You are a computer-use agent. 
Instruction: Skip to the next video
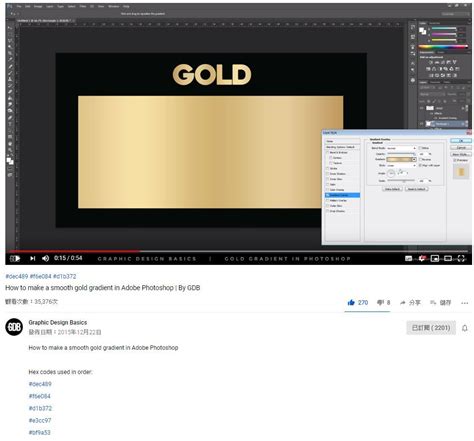click(x=33, y=258)
